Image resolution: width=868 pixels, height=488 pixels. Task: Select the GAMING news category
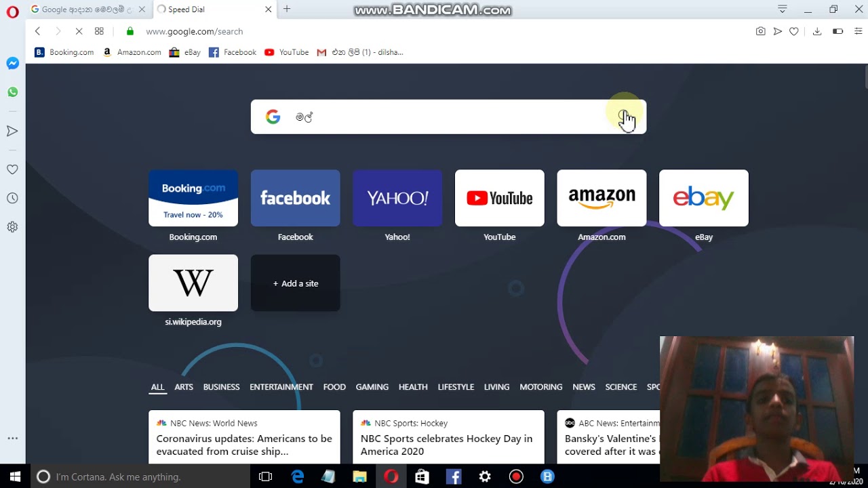coord(372,387)
